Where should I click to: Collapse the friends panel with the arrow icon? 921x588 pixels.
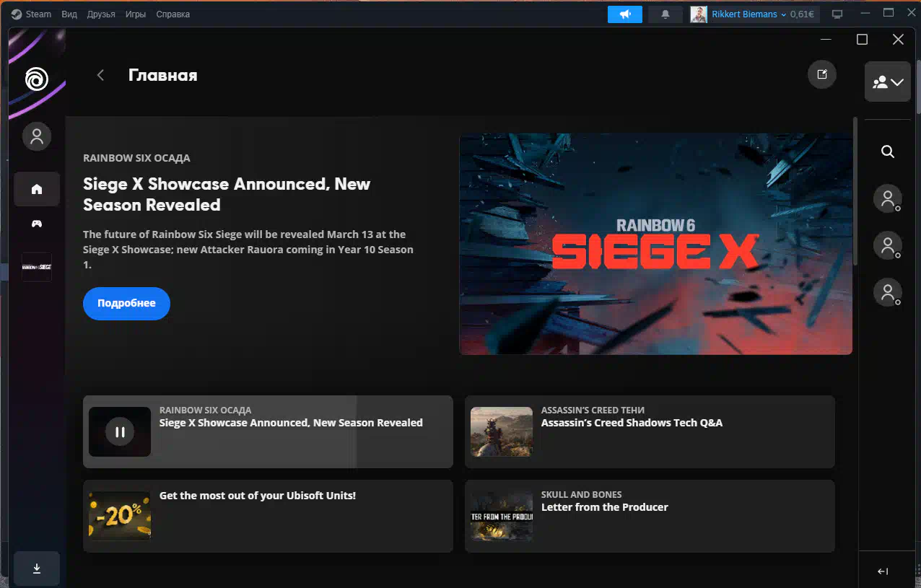pyautogui.click(x=883, y=571)
